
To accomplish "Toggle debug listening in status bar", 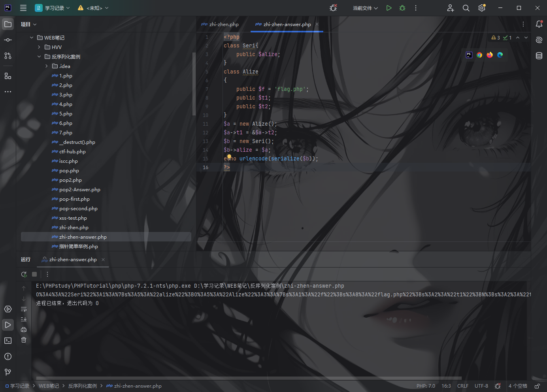I will point(498,386).
